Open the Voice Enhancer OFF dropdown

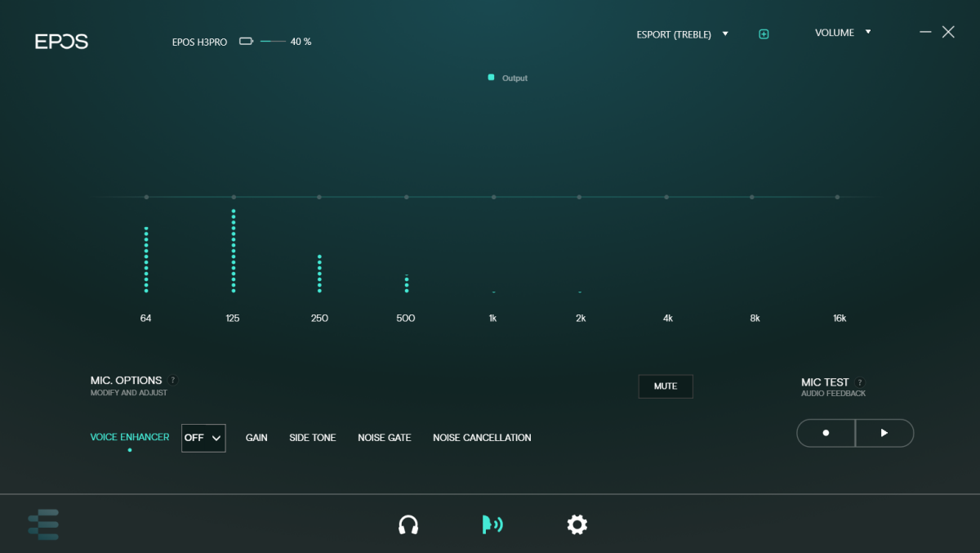point(203,438)
